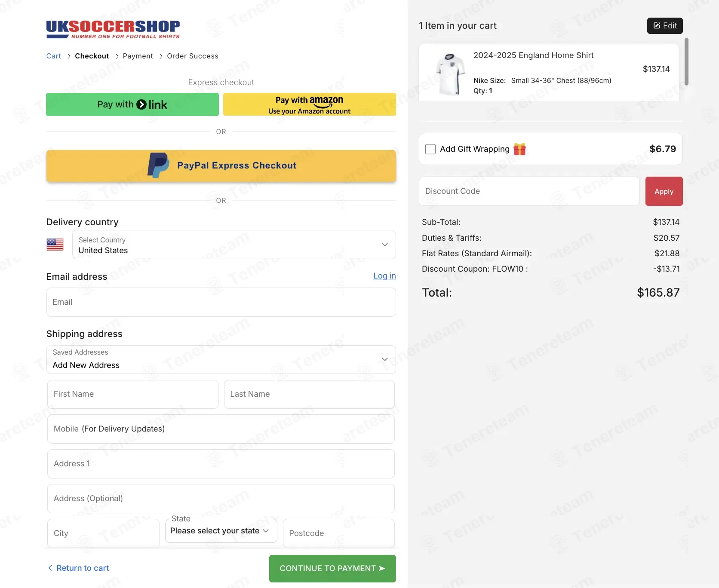Viewport: 719px width, 588px height.
Task: Click the Address 1 field
Action: (x=221, y=464)
